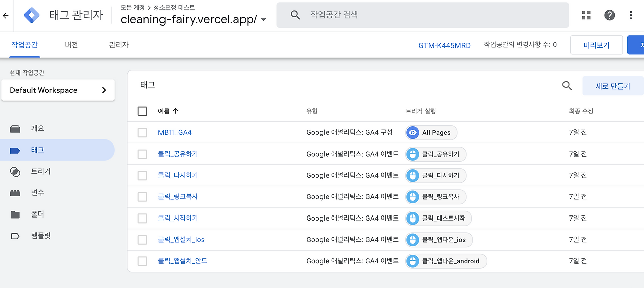Viewport: 644px width, 288px height.
Task: Expand the Default Workspace selector
Action: [x=58, y=90]
